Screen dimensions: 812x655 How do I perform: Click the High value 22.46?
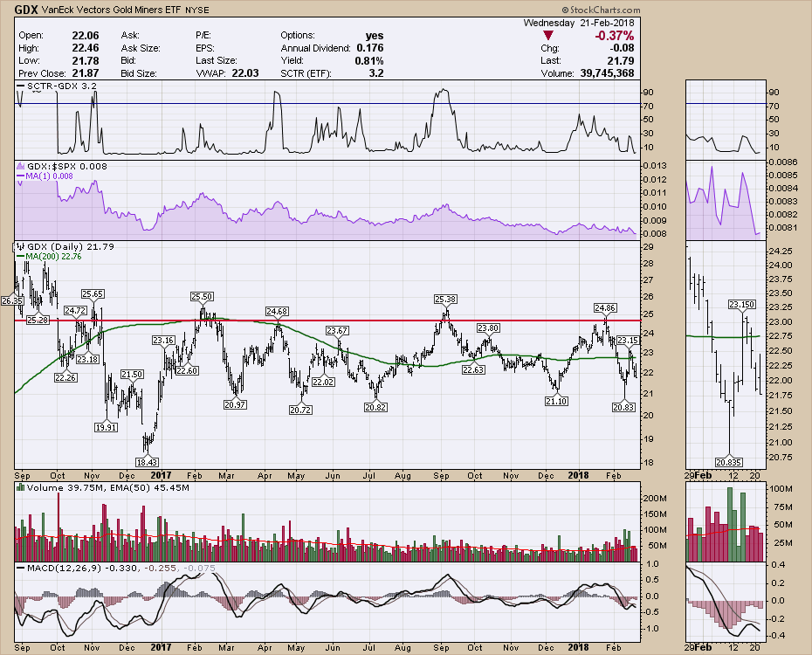click(x=86, y=48)
